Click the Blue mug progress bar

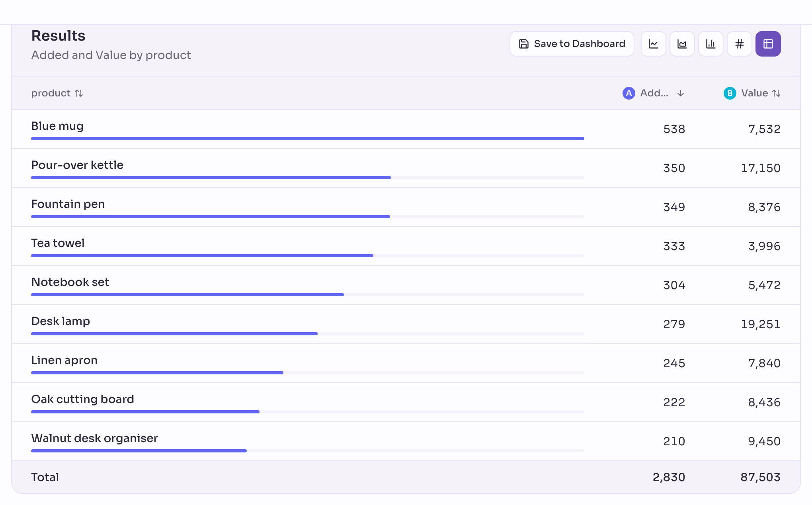click(x=308, y=139)
